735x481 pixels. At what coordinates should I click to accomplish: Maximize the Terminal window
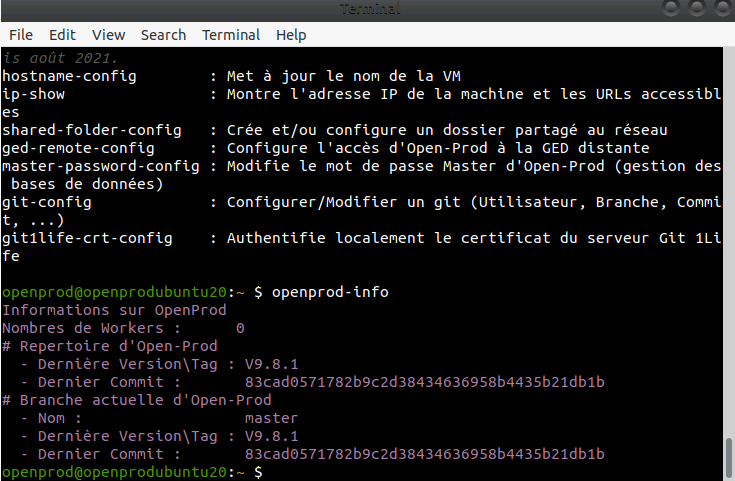coord(697,9)
